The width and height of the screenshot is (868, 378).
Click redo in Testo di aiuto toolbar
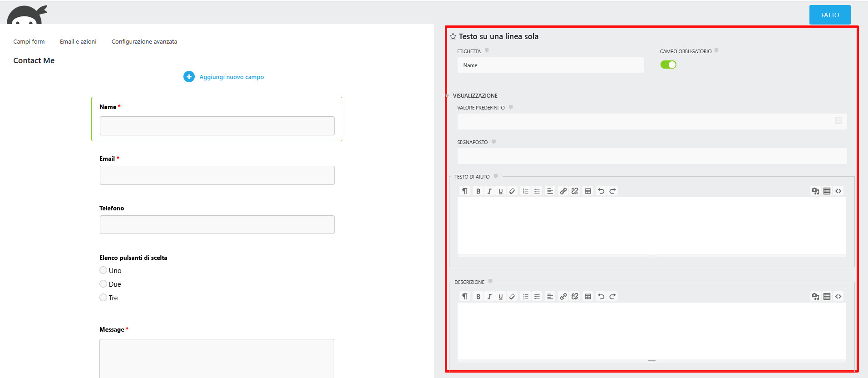click(612, 191)
